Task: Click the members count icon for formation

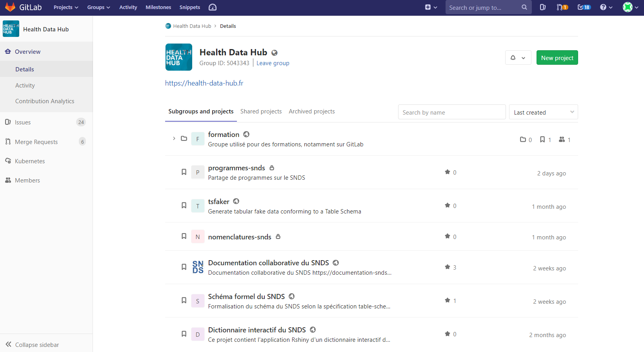Action: [x=562, y=139]
